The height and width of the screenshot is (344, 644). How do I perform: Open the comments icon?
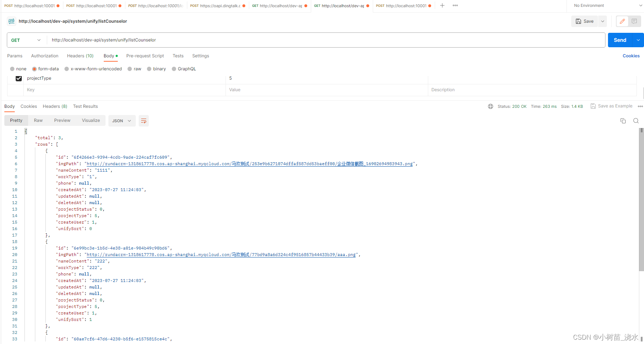(x=634, y=21)
